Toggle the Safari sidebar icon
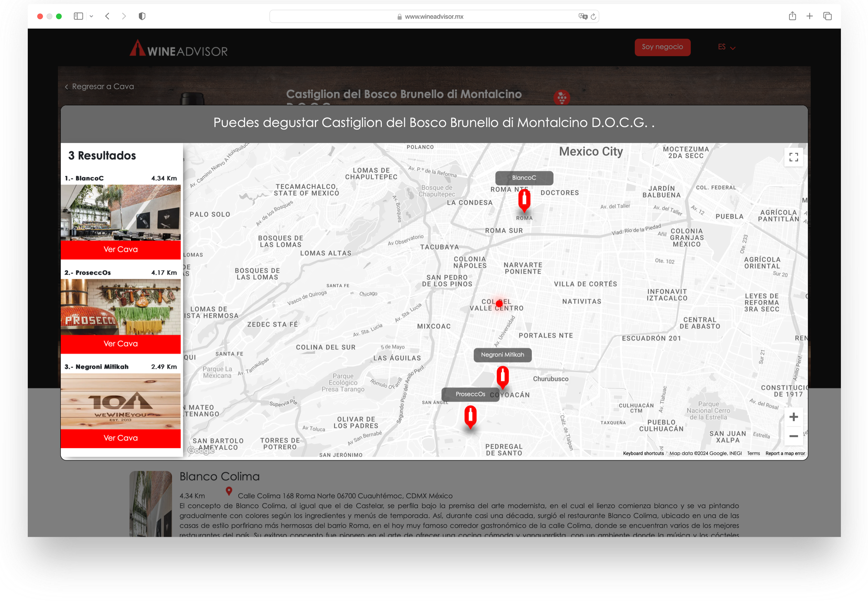The height and width of the screenshot is (604, 868). [x=78, y=16]
